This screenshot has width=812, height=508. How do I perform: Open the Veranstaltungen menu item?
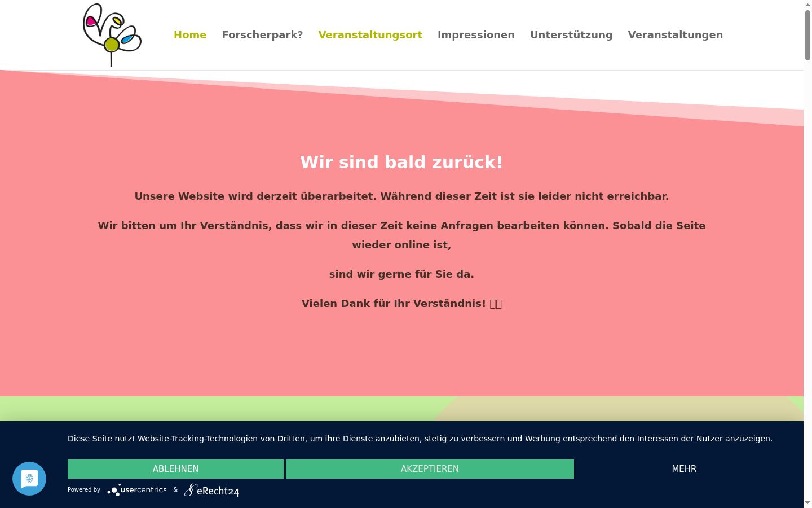pyautogui.click(x=676, y=35)
